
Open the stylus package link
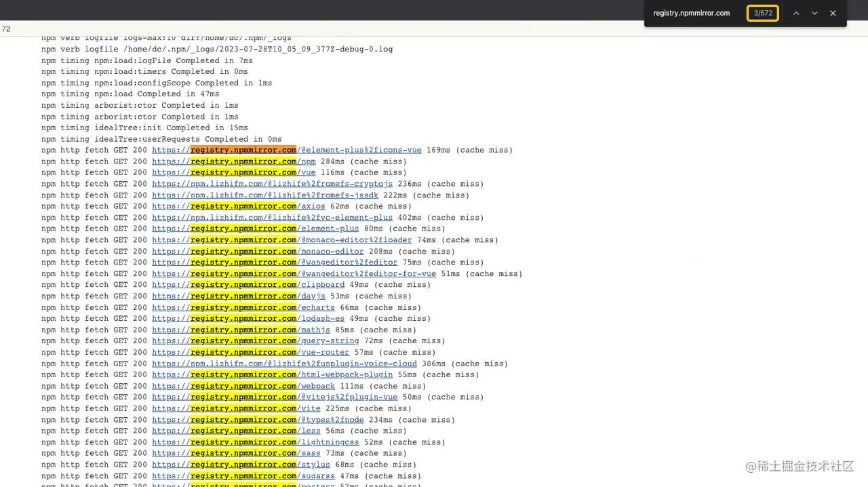coord(241,465)
